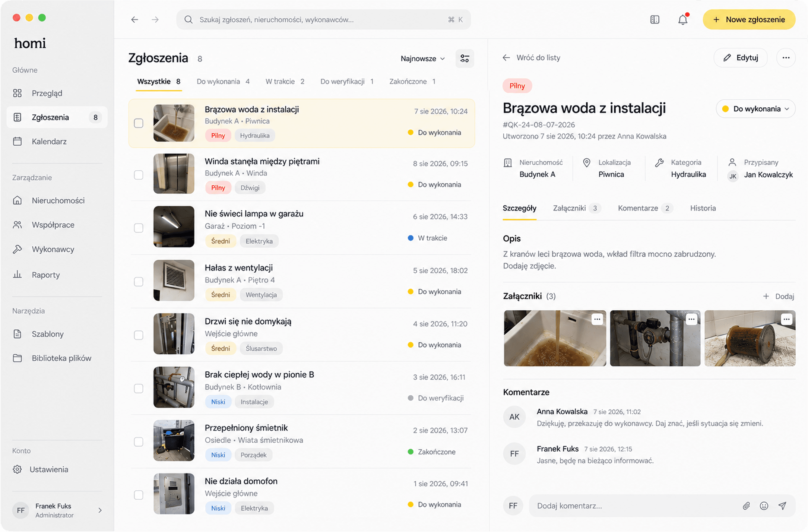The image size is (808, 532).
Task: Open the Historia tab
Action: point(703,208)
